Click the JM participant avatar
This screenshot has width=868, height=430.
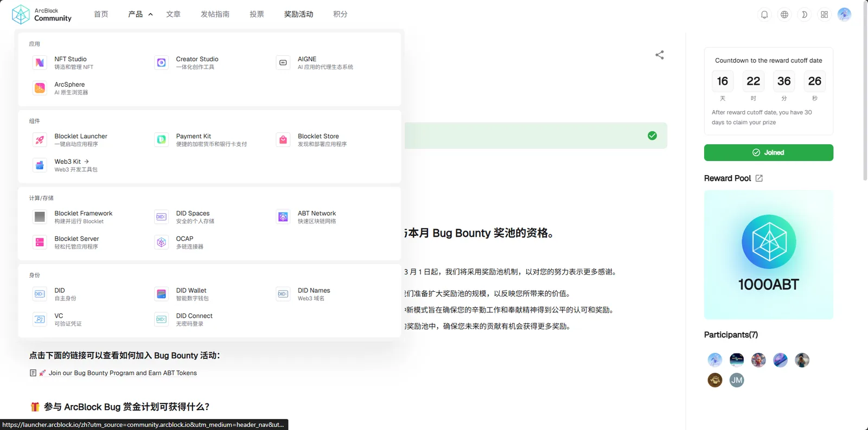pyautogui.click(x=737, y=380)
